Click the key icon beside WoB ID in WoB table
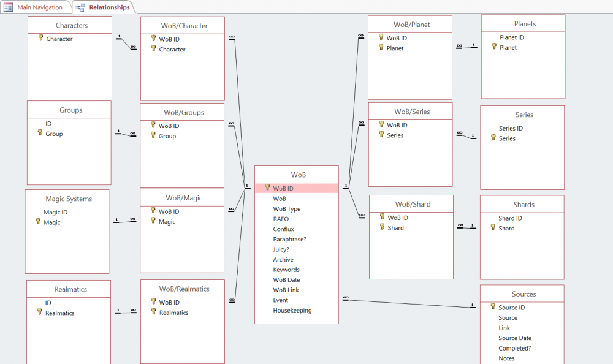The height and width of the screenshot is (364, 613). click(267, 188)
